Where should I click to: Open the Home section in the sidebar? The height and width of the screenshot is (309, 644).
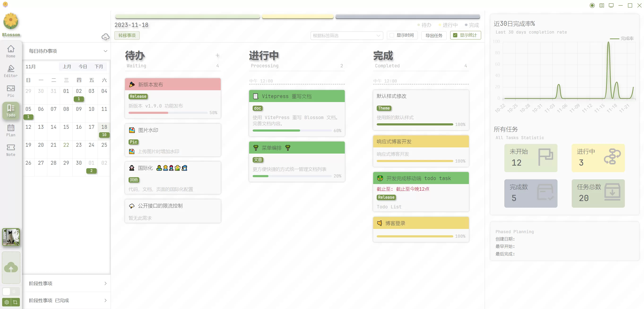[11, 51]
